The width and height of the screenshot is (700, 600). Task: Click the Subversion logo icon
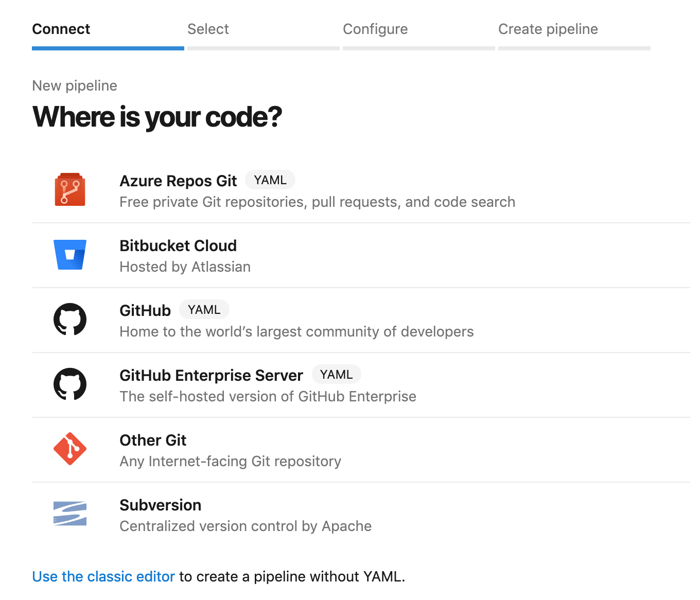pyautogui.click(x=70, y=514)
